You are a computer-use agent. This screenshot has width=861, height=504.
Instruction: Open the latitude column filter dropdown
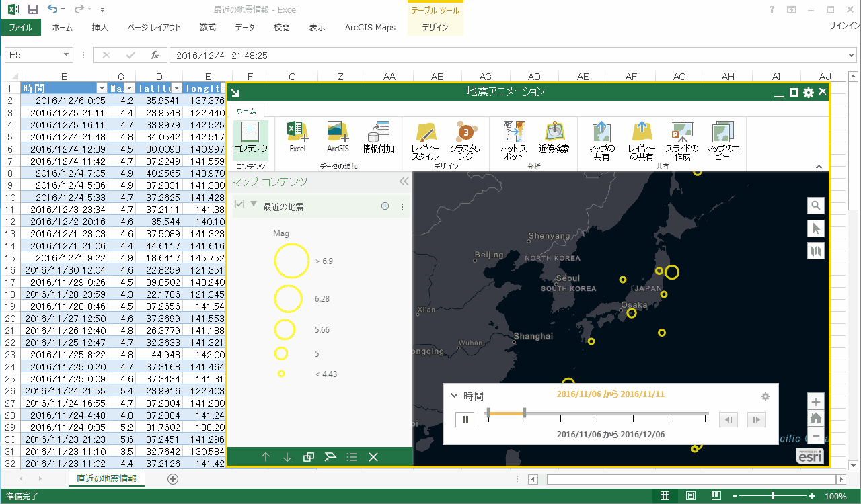pyautogui.click(x=176, y=88)
